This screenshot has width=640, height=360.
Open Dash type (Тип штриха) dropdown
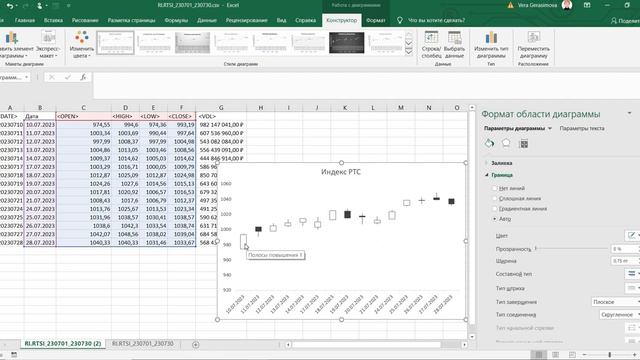pyautogui.click(x=632, y=288)
